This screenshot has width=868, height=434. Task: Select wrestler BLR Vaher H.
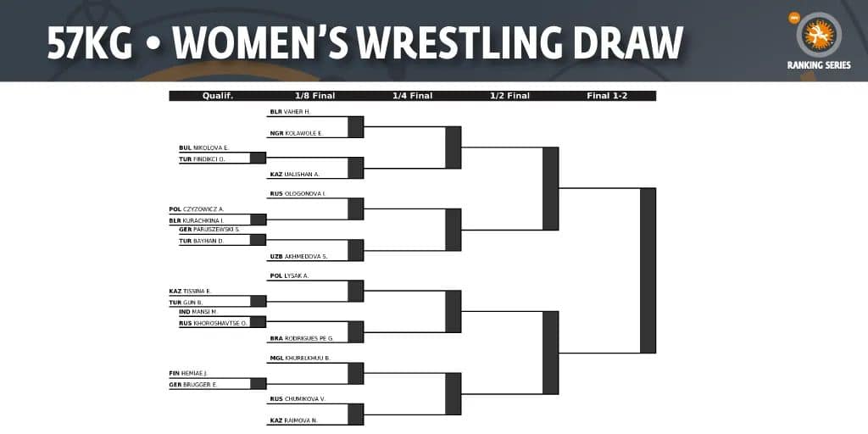click(x=291, y=112)
